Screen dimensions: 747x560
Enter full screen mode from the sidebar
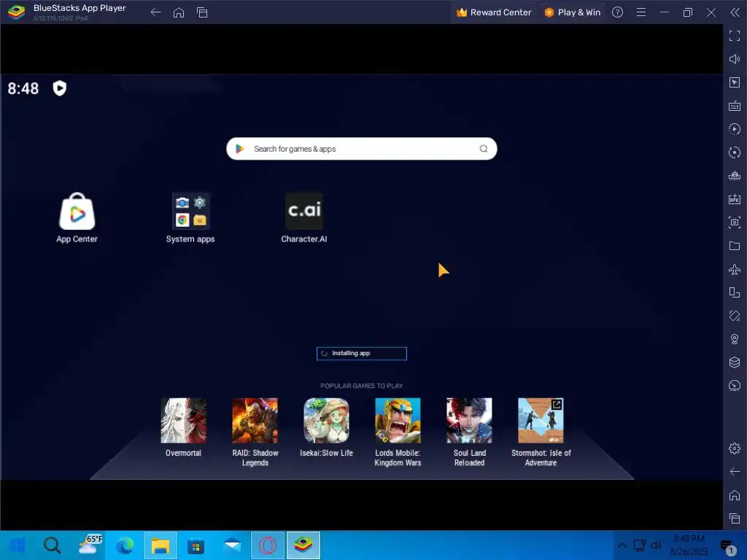pos(735,36)
